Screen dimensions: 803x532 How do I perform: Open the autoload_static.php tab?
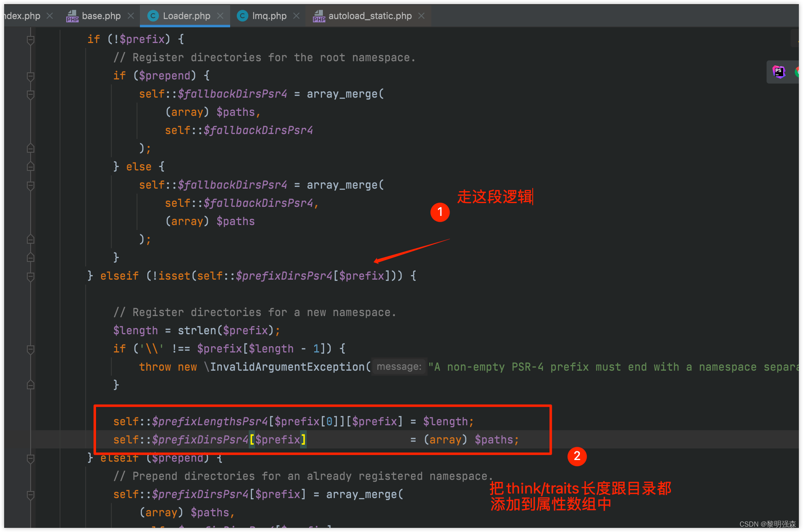370,16
